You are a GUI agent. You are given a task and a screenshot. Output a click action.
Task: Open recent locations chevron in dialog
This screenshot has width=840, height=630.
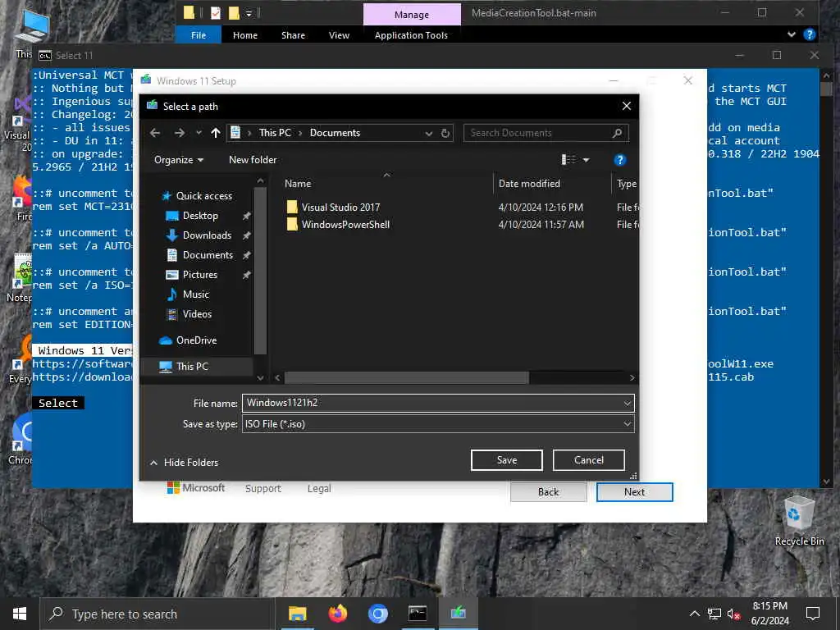[199, 133]
